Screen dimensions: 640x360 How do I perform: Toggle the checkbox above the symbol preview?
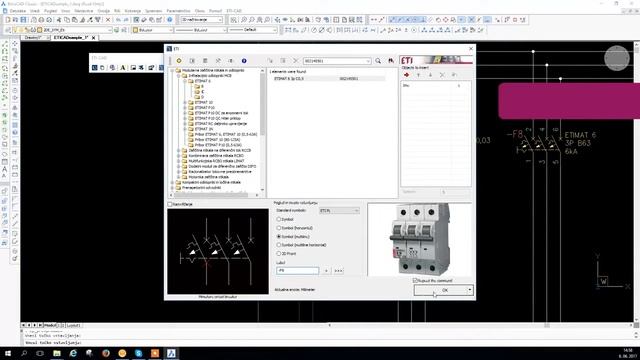click(170, 204)
